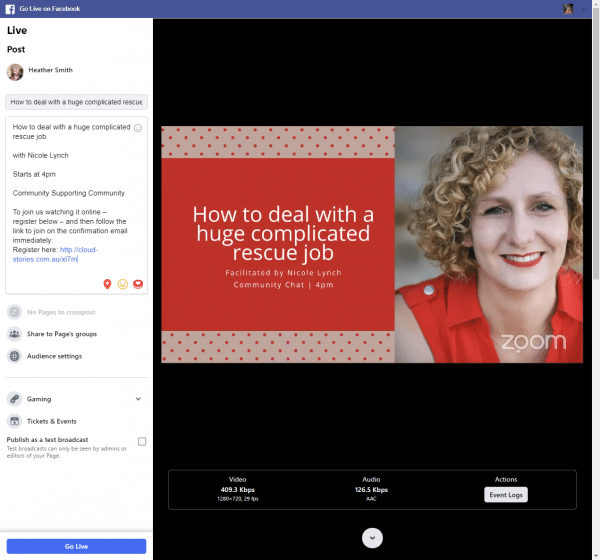Click the Facebook logo icon
The image size is (600, 560).
coord(9,8)
